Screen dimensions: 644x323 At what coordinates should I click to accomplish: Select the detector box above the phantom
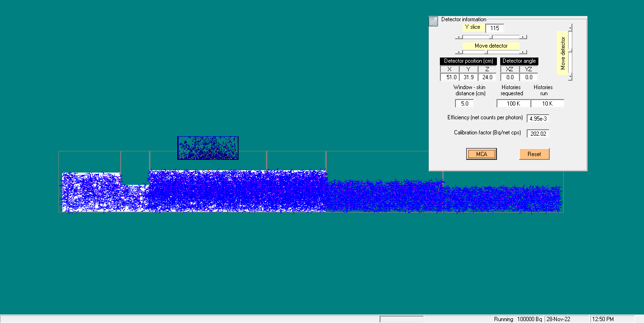tap(208, 148)
